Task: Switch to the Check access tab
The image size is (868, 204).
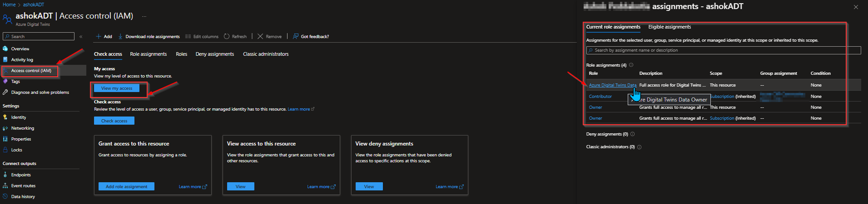Action: pyautogui.click(x=108, y=54)
